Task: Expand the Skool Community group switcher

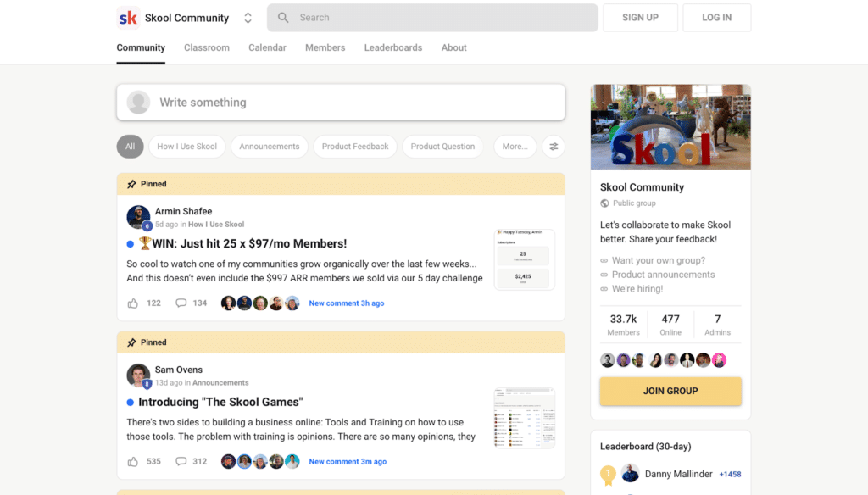Action: click(248, 18)
